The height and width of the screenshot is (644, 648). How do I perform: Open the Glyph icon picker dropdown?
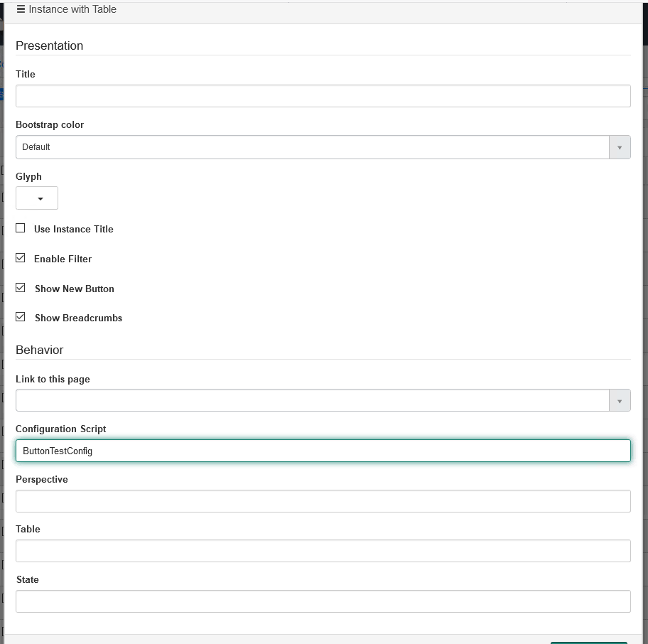click(36, 198)
